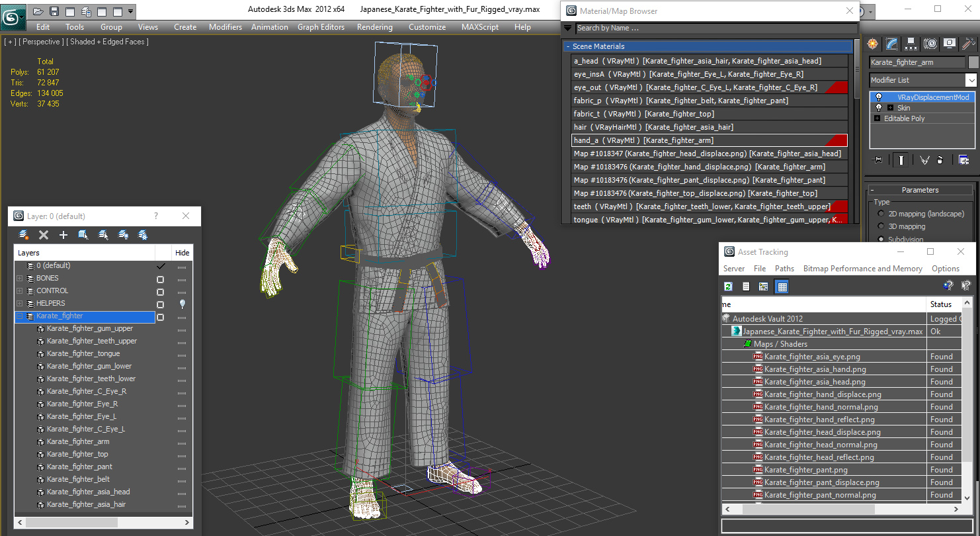Select Subdivision radio button
The width and height of the screenshot is (980, 536).
click(x=881, y=239)
